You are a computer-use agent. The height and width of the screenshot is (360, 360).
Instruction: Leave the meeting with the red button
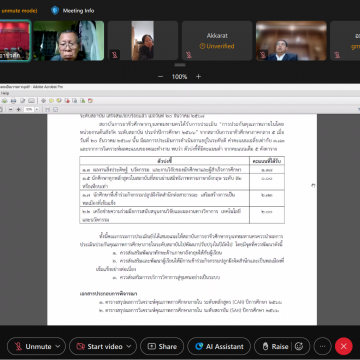click(x=344, y=346)
